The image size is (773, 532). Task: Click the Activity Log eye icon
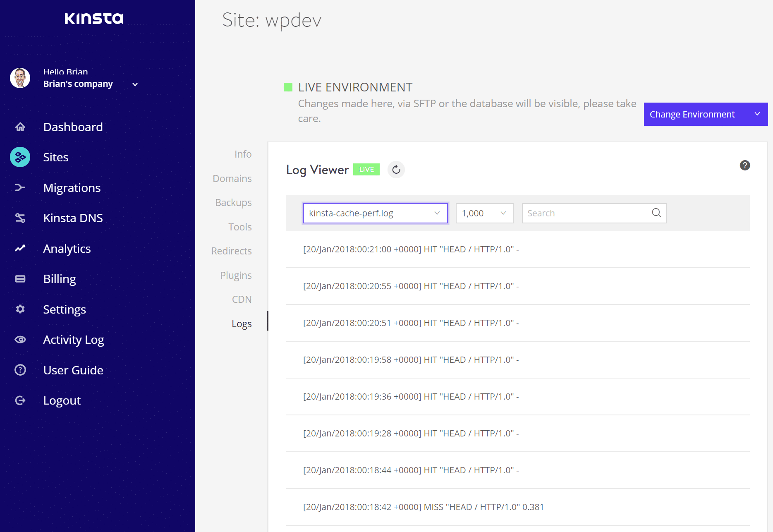coord(20,340)
